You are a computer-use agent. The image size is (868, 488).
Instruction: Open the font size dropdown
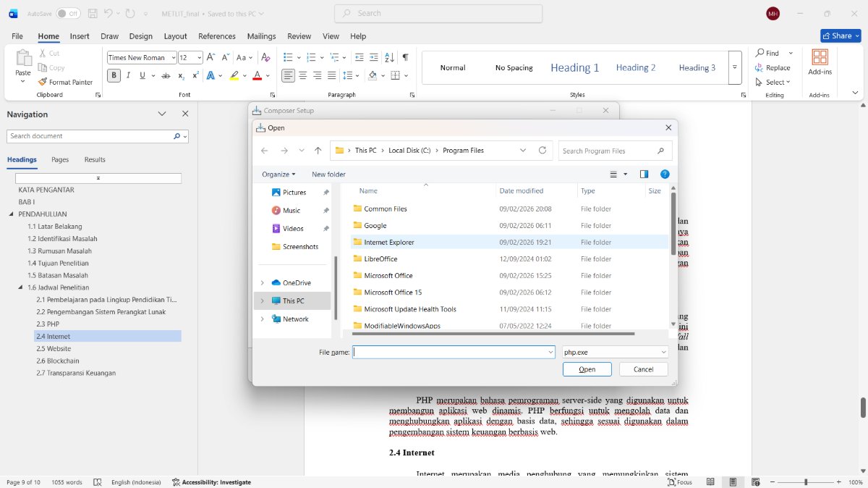tap(199, 58)
